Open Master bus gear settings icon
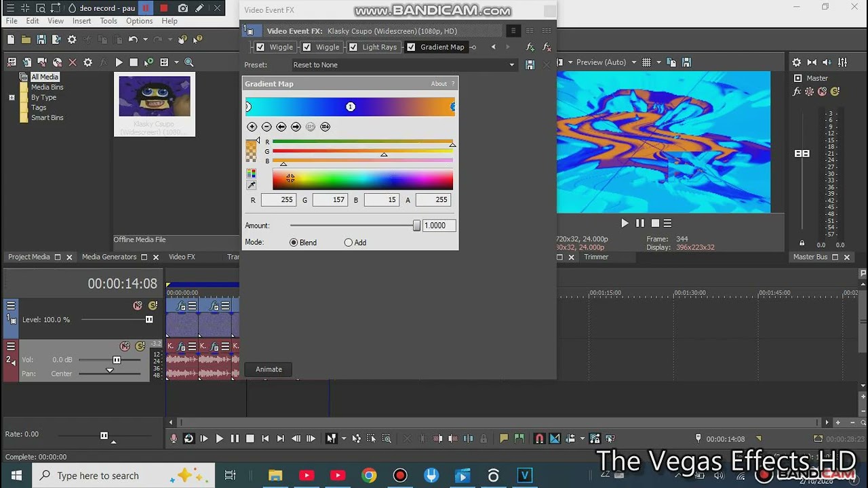The image size is (868, 488). (796, 62)
